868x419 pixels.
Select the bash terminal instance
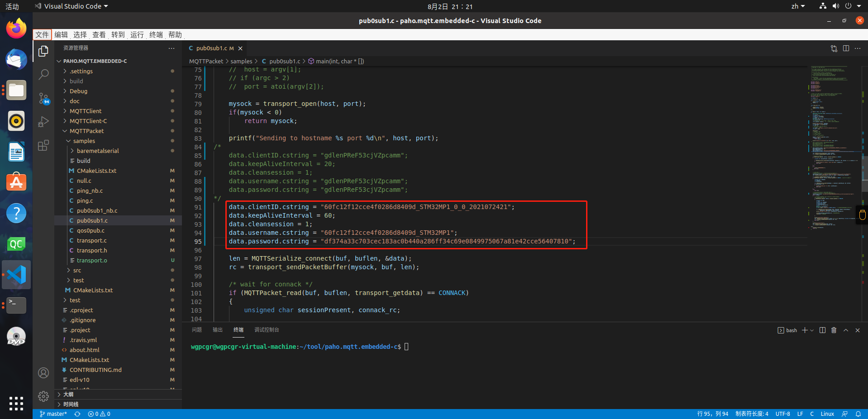pos(787,330)
